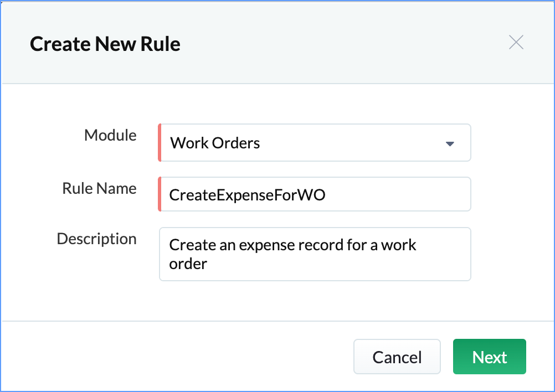Click the empty space right of CreateExpenseForWO
The width and height of the screenshot is (555, 392).
pos(399,194)
